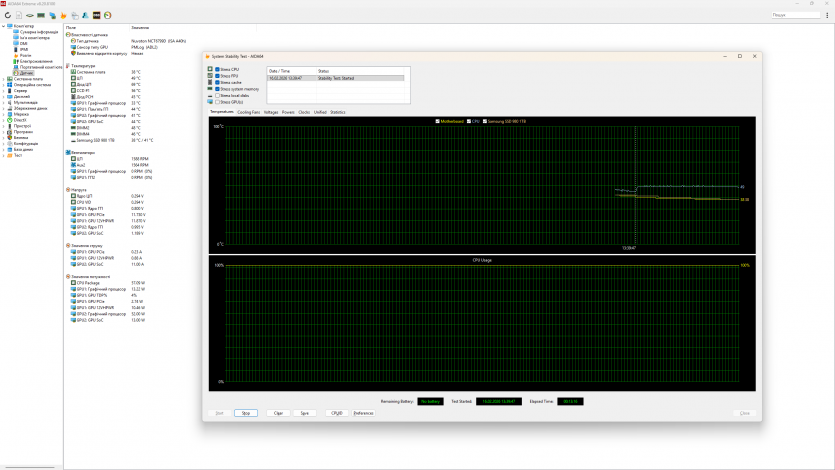
Task: Expand the Системна плата tree node
Action: [x=3, y=79]
